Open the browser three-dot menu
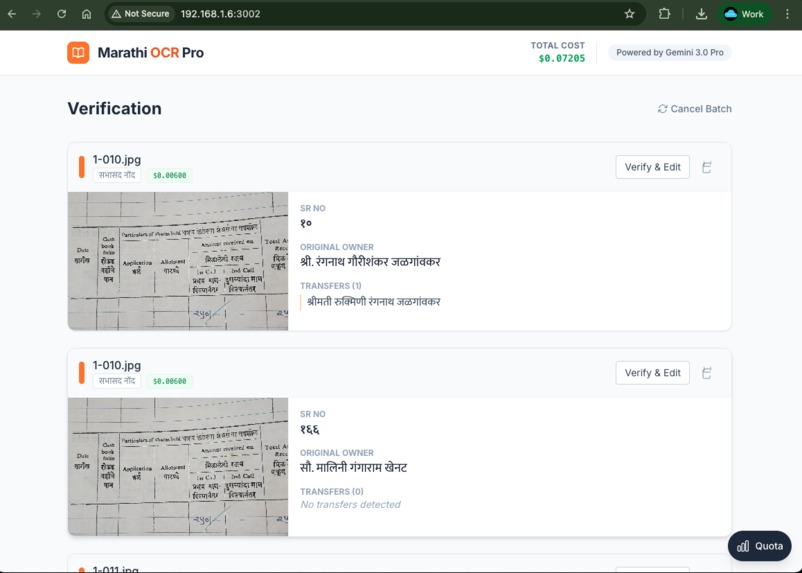The image size is (802, 573). [787, 14]
